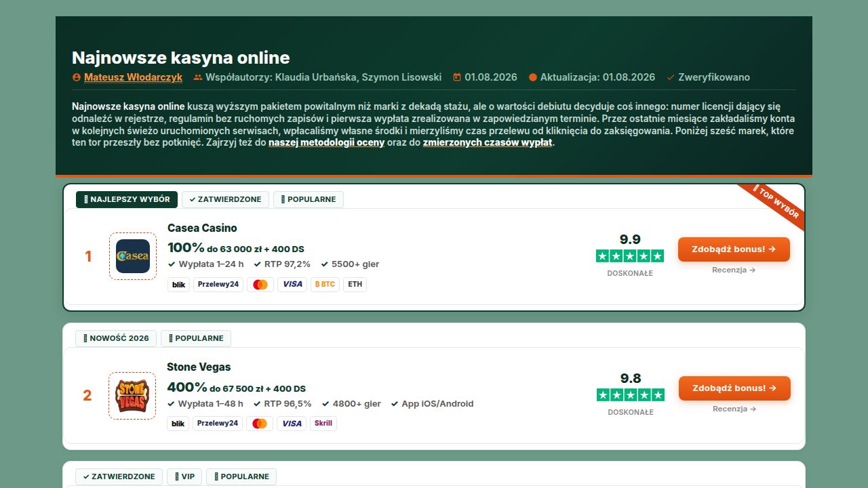Select the NOWOŚĆ 2026 badge on Stone Vegas
Image resolution: width=868 pixels, height=488 pixels.
pyautogui.click(x=116, y=338)
